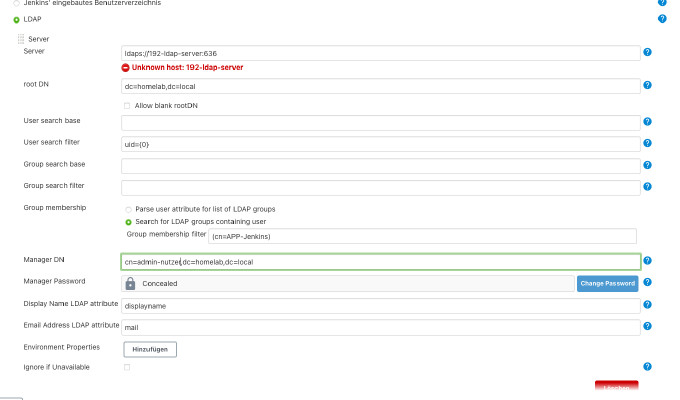
Task: Click Hinzufügen for Environment Properties
Action: coord(150,349)
